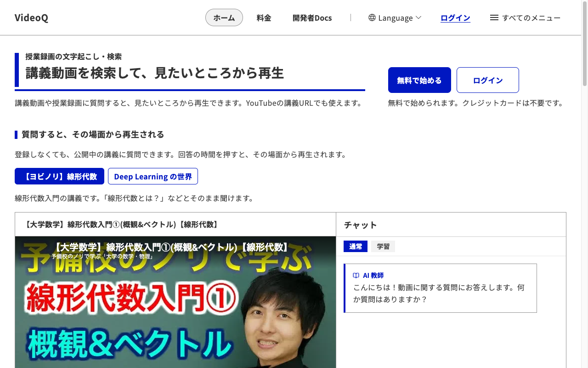Switch chat mode to 学習
Image resolution: width=588 pixels, height=368 pixels.
[383, 246]
